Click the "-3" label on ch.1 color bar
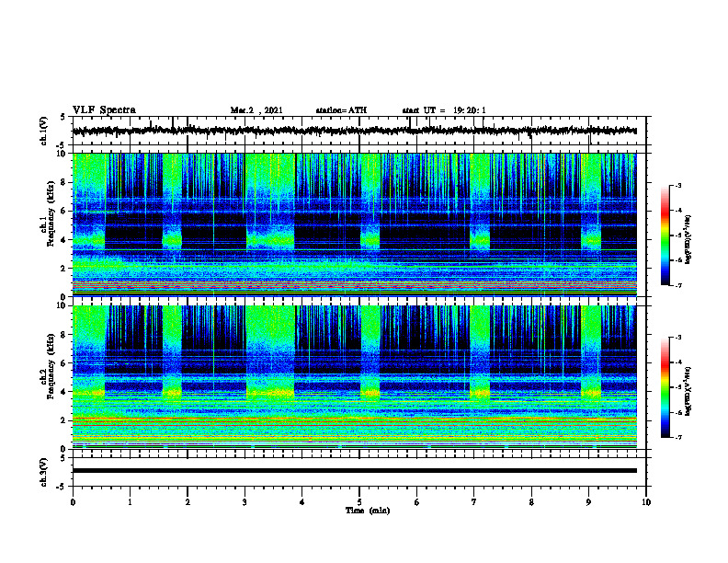Screen dimensions: 728x563 coord(678,186)
